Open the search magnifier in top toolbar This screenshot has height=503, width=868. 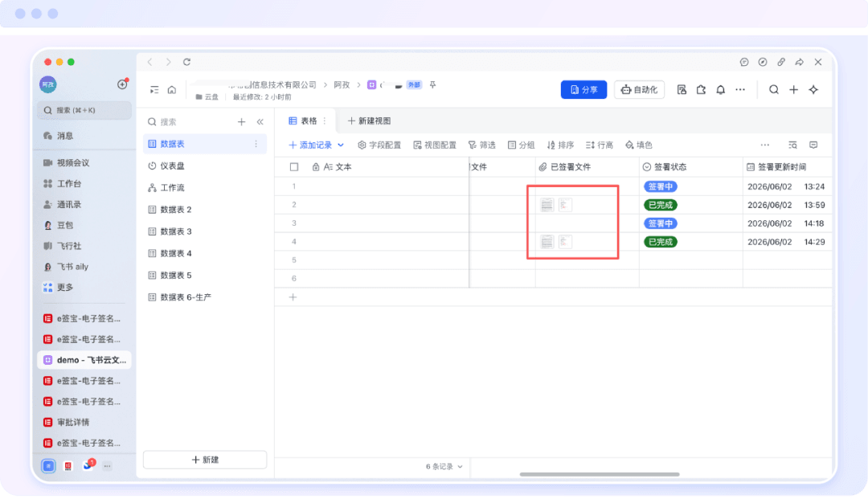point(774,90)
